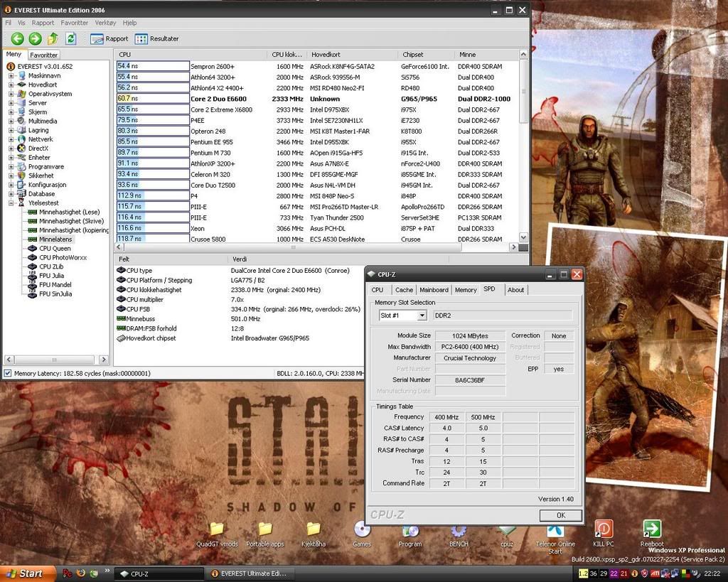
Task: Open the Program desktop icon
Action: pyautogui.click(x=410, y=534)
